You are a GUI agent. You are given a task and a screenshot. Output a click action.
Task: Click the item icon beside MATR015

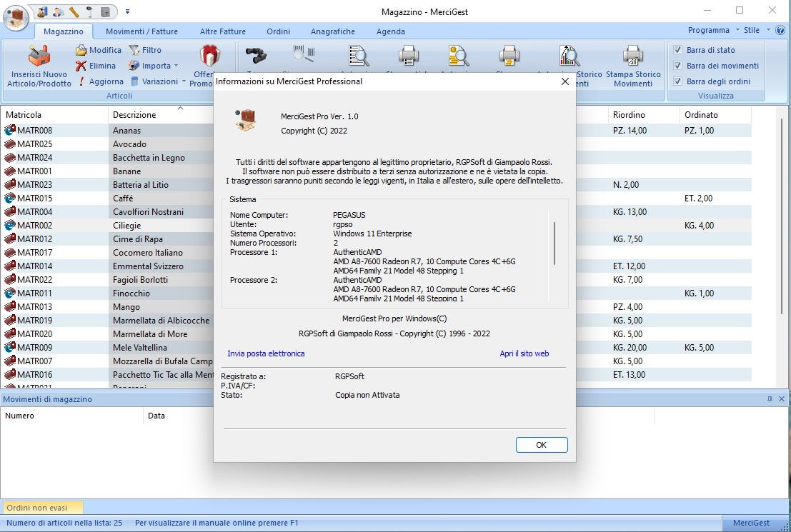pos(9,199)
